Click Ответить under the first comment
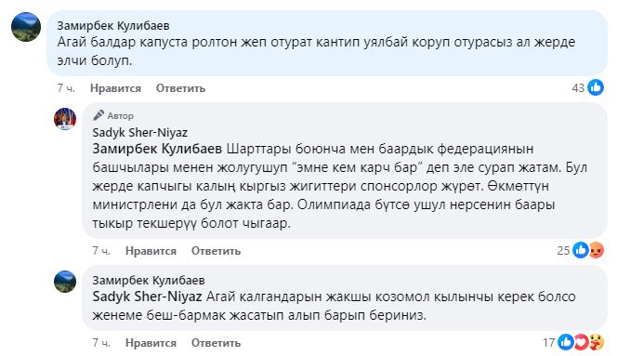 click(180, 88)
